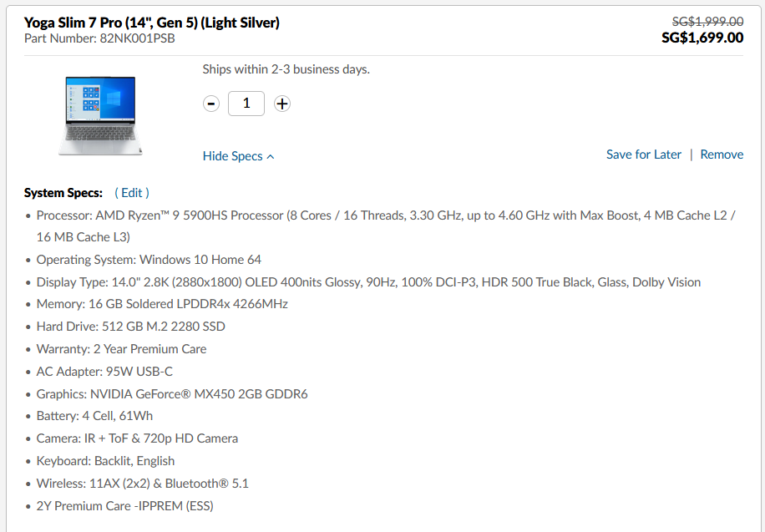
Task: Click the quantity input field
Action: point(246,104)
